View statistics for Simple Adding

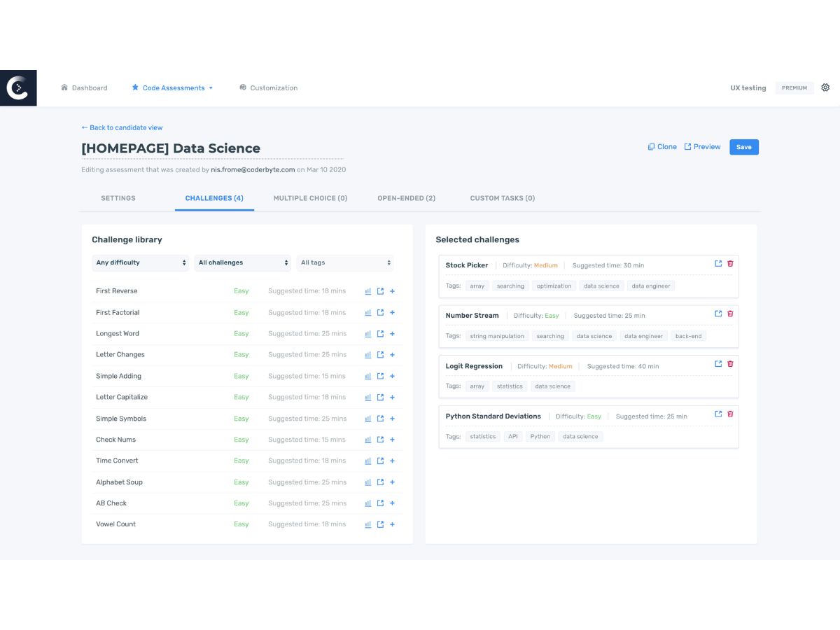pos(368,376)
